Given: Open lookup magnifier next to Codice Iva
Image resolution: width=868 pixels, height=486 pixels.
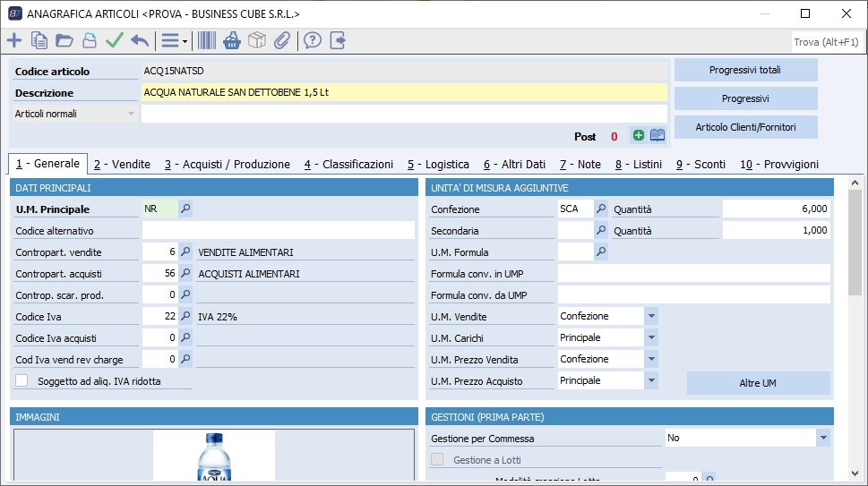Looking at the screenshot, I should click(x=185, y=317).
